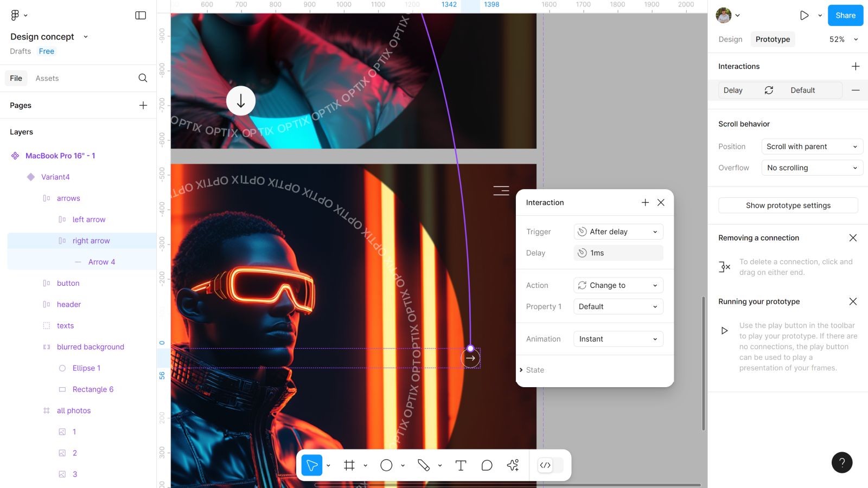Open the Animation dropdown set to Instant
The image size is (868, 488).
pos(618,339)
